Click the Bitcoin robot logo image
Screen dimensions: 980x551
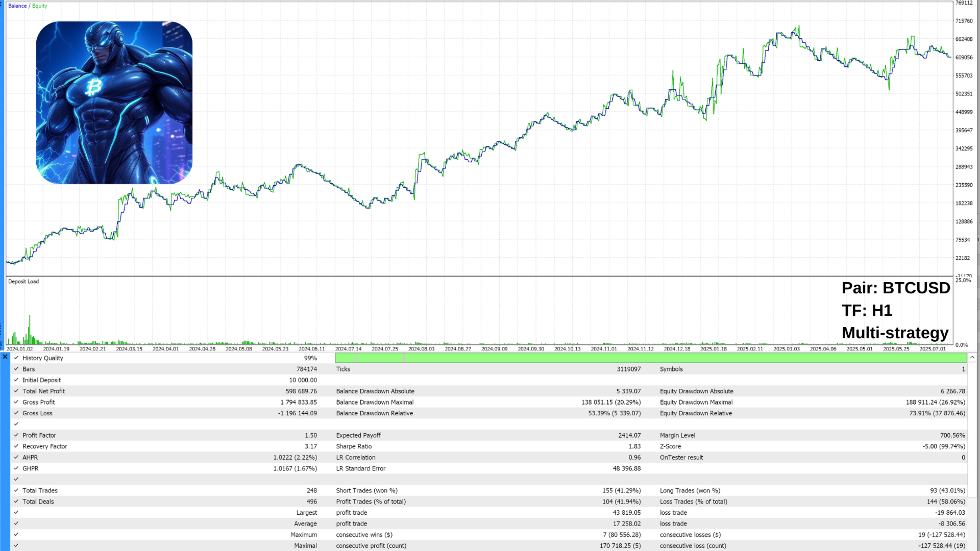114,103
